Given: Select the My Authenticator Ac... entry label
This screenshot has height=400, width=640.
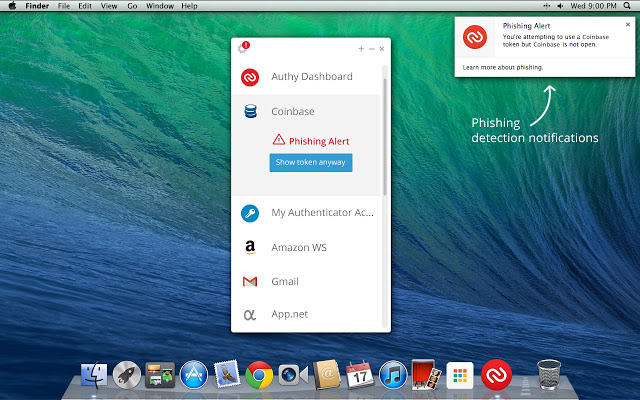Looking at the screenshot, I should point(322,213).
